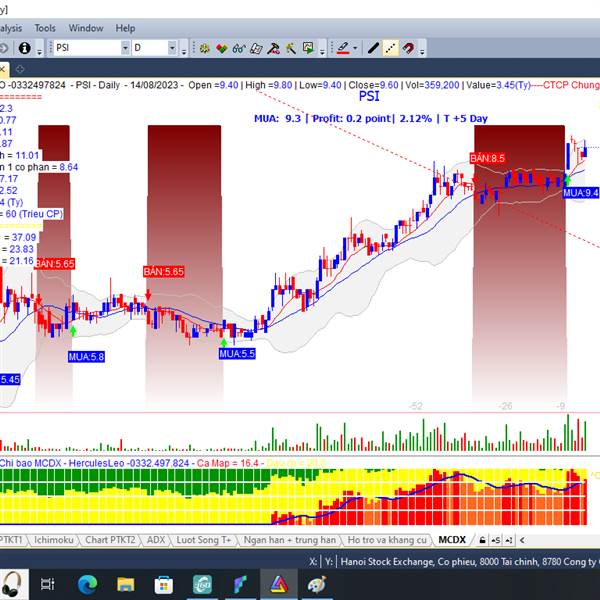This screenshot has height=600, width=600.
Task: Click the forward navigation arrow icon
Action: 3,48
